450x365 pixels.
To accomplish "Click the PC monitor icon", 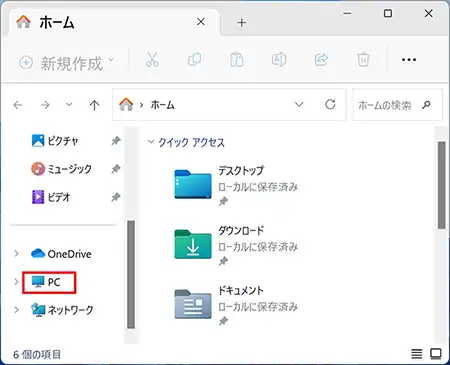I will coord(38,282).
